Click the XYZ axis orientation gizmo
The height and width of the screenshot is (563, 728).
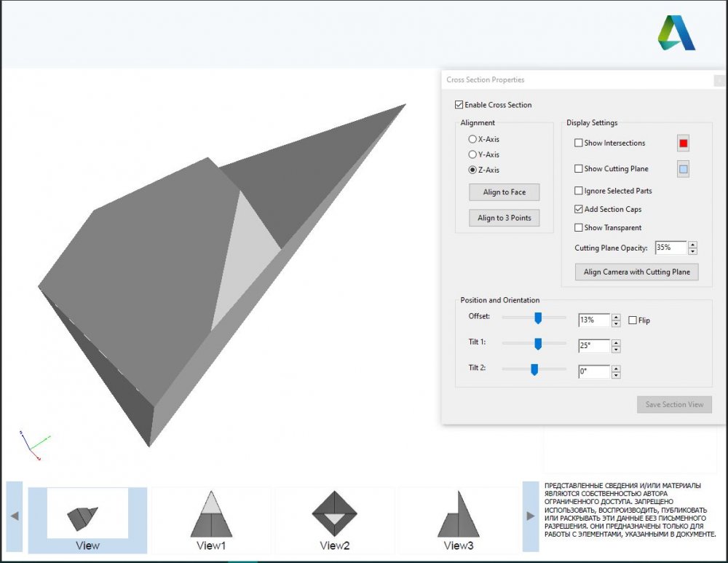[33, 444]
